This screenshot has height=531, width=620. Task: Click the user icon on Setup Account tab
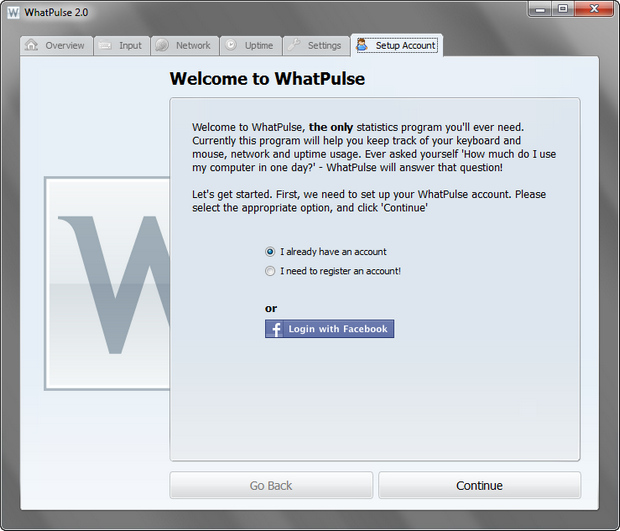(362, 45)
